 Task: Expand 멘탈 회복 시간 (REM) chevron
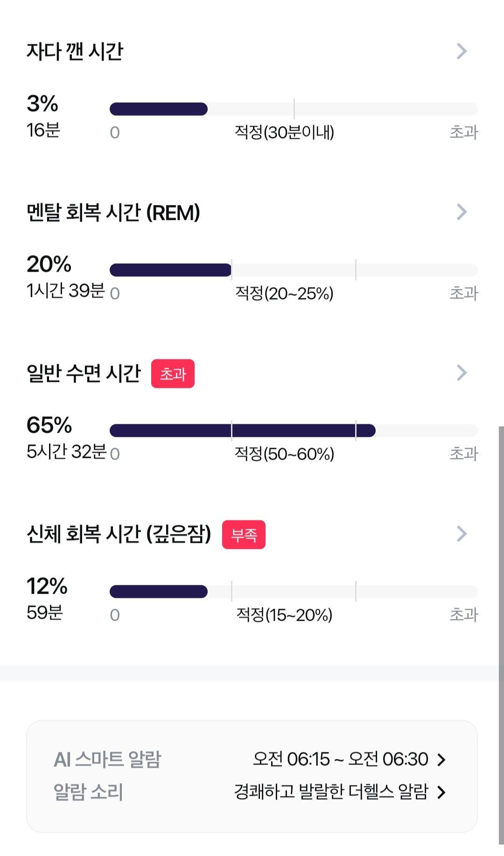[x=462, y=212]
